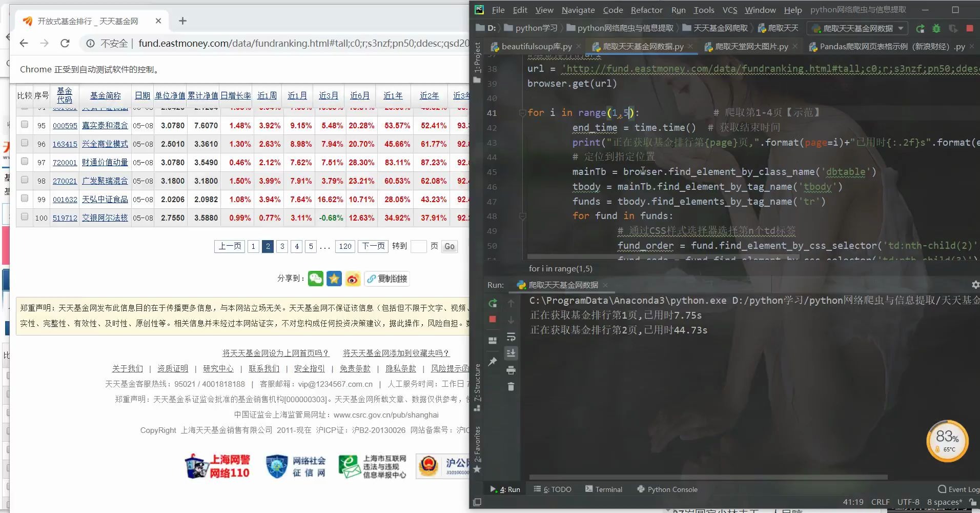The height and width of the screenshot is (513, 980).
Task: Restore layout icon in Run panel
Action: [x=493, y=340]
